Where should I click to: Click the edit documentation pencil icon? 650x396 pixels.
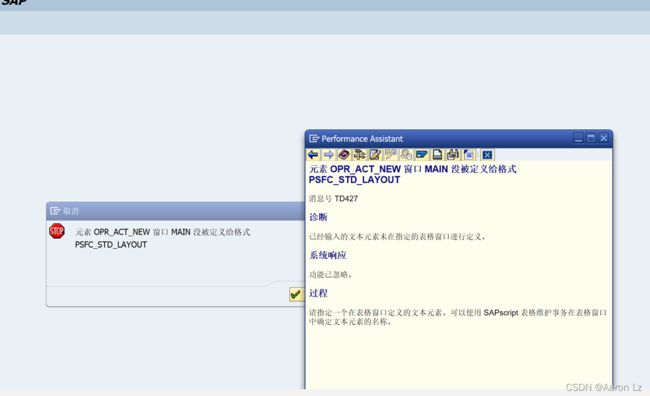pos(375,155)
